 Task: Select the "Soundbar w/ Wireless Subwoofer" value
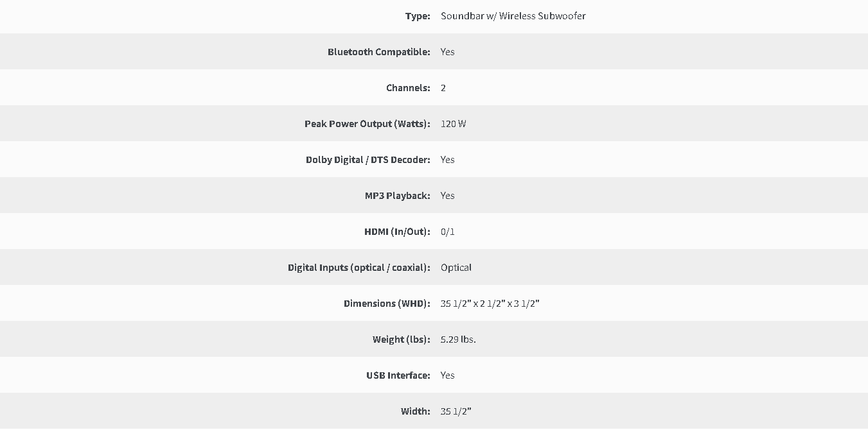[x=513, y=16]
